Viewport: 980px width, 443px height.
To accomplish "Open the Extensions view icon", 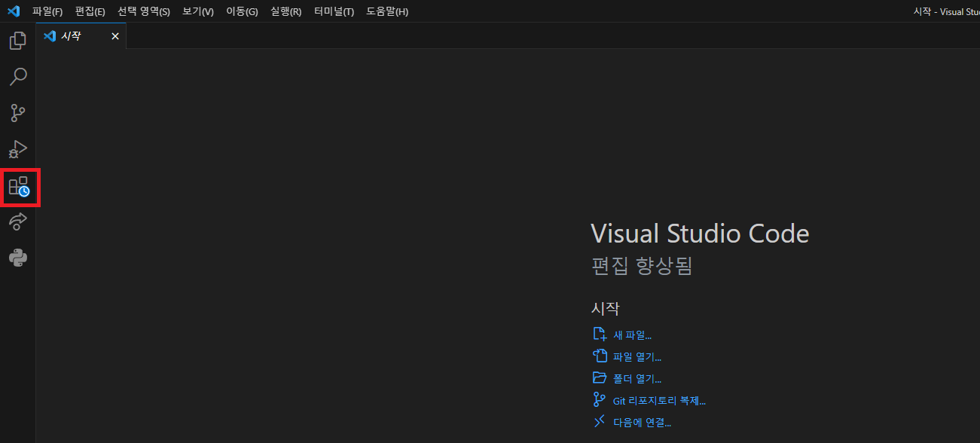I will (x=19, y=187).
